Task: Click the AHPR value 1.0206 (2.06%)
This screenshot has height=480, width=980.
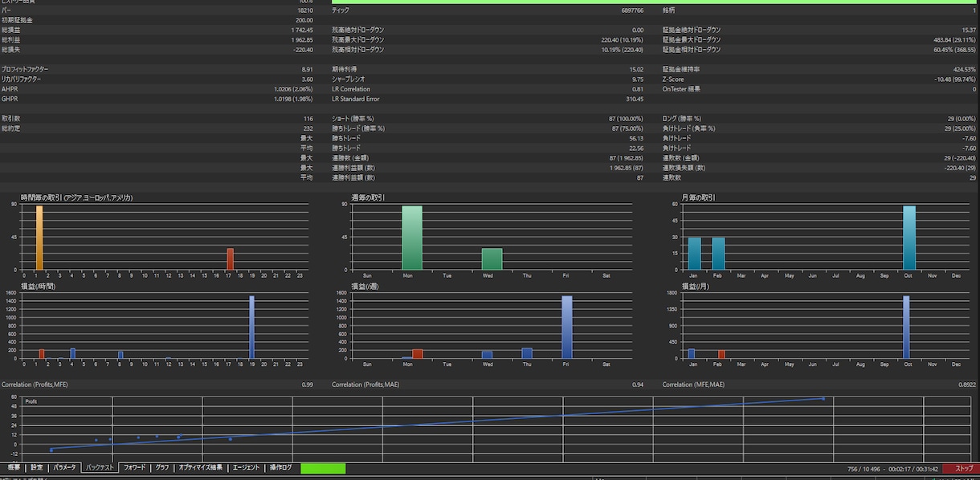Action: [293, 89]
